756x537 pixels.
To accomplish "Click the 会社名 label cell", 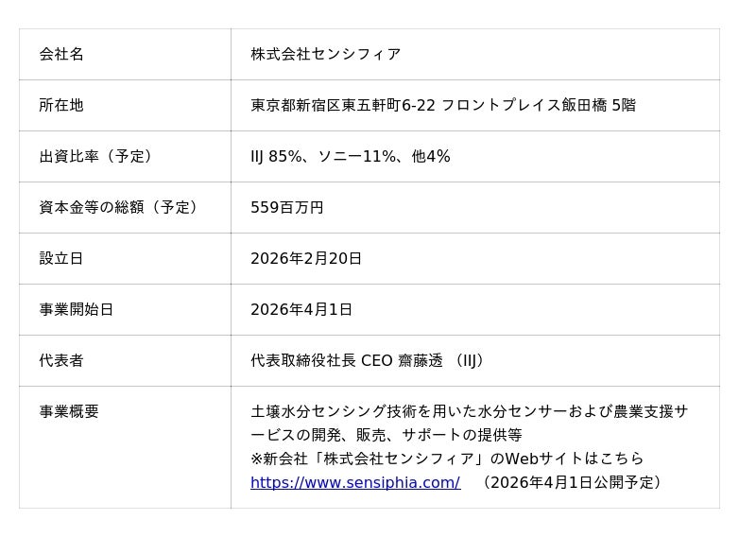I will click(x=61, y=54).
